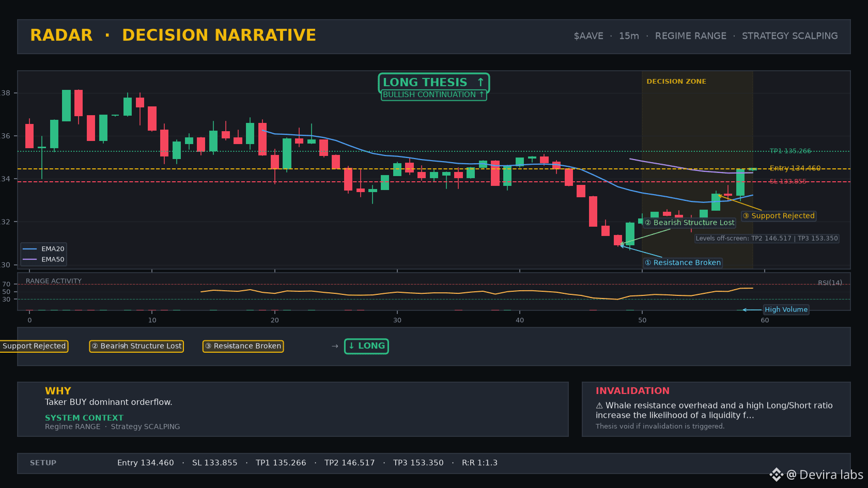
Task: Click the DECISION ZONE label
Action: pos(676,82)
